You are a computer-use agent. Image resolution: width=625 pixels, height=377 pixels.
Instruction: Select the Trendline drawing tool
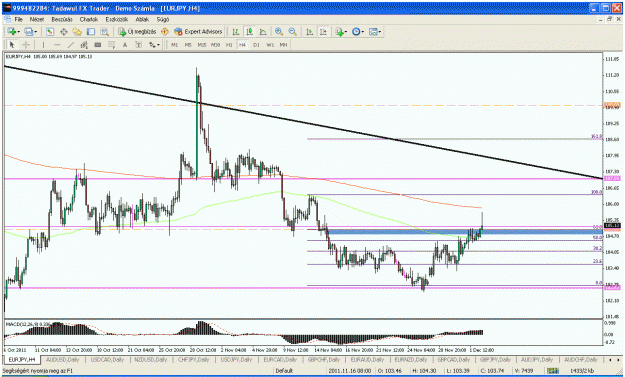(71, 45)
